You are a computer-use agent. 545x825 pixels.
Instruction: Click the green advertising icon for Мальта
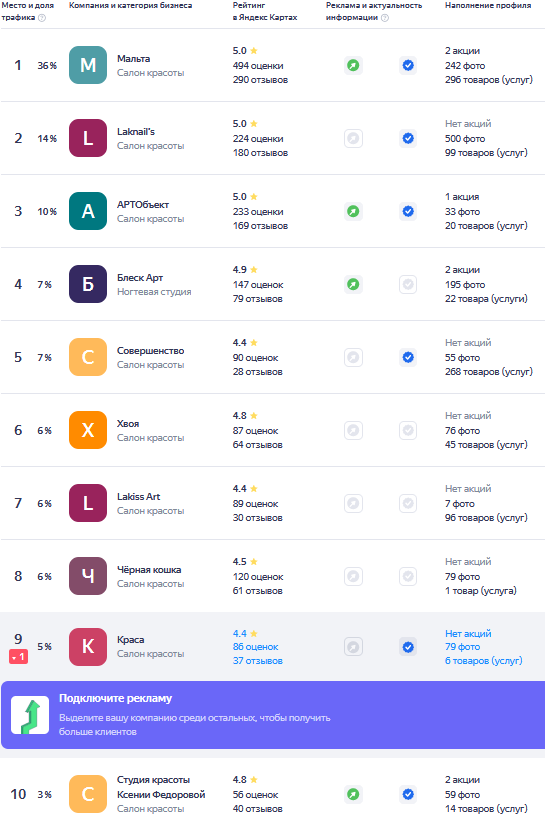point(354,65)
